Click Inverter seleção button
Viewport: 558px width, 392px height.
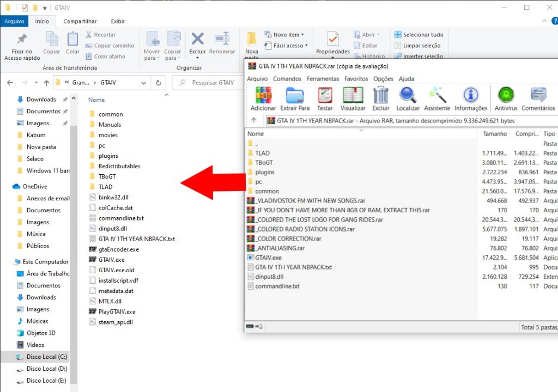click(418, 57)
